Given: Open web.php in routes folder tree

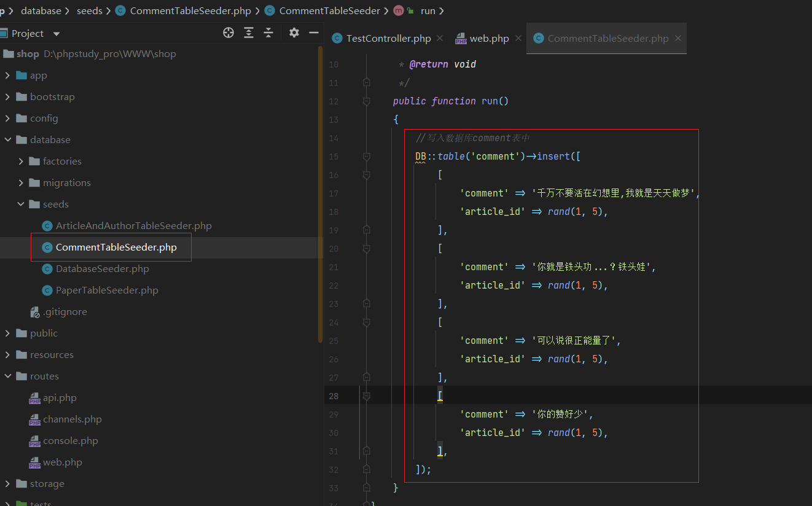Looking at the screenshot, I should (x=63, y=462).
